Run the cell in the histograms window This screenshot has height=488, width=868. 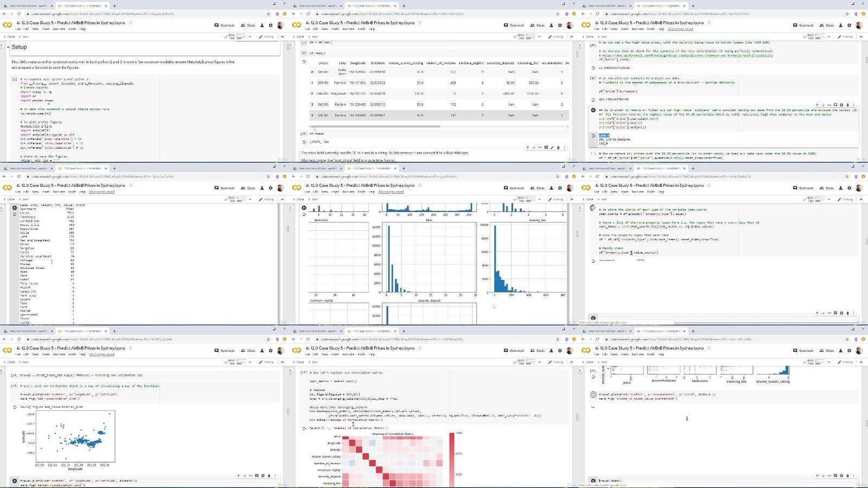pyautogui.click(x=304, y=208)
